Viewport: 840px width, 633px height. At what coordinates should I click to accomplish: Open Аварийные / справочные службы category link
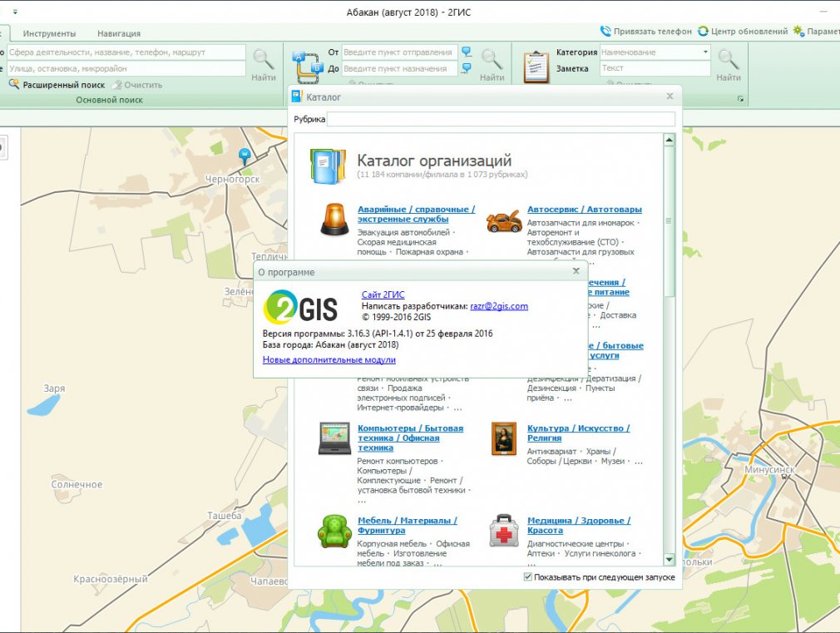[x=416, y=214]
